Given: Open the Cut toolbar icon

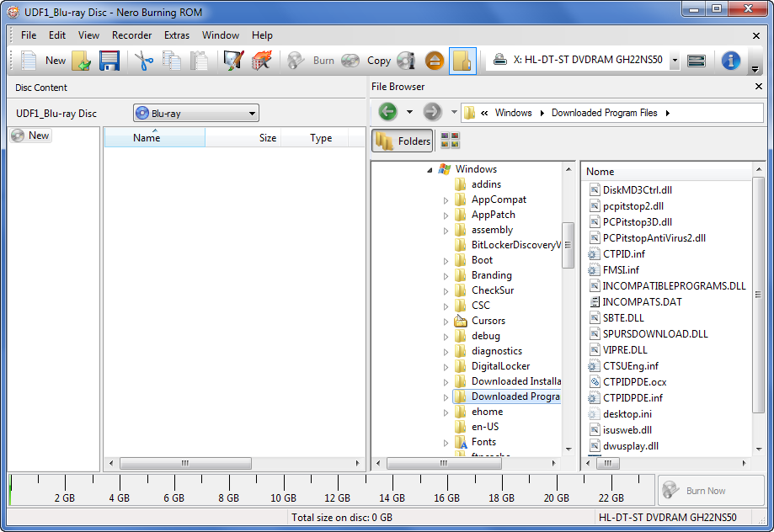Looking at the screenshot, I should [x=143, y=60].
